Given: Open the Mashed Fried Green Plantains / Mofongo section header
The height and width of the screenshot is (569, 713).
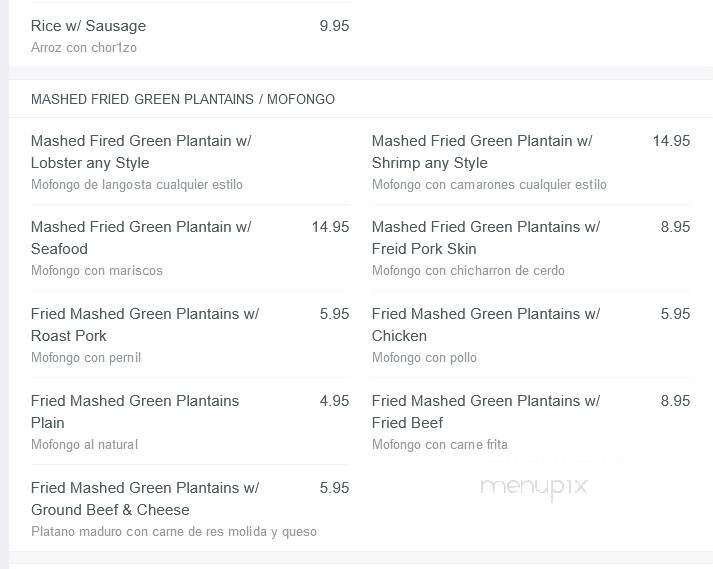Looking at the screenshot, I should tap(183, 99).
